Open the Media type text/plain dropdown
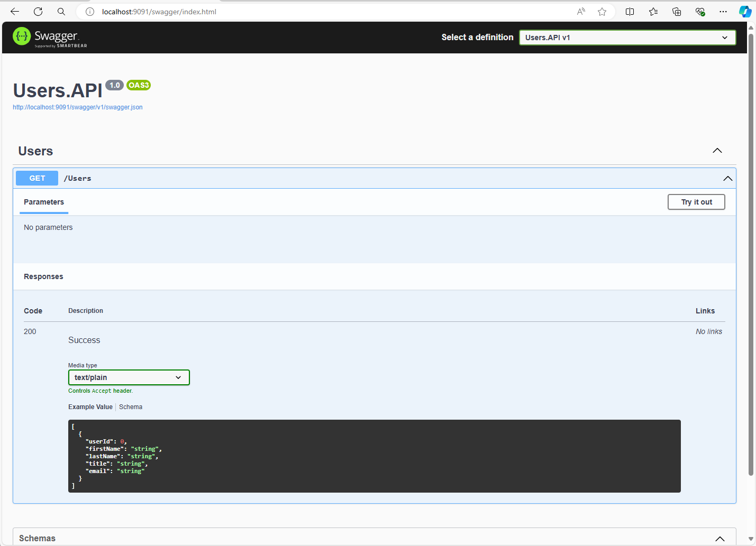 point(129,377)
